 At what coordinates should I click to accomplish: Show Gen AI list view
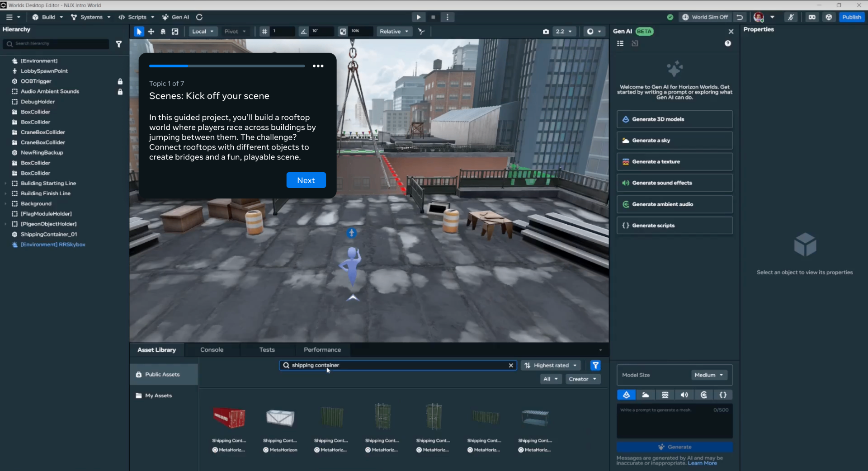(620, 43)
